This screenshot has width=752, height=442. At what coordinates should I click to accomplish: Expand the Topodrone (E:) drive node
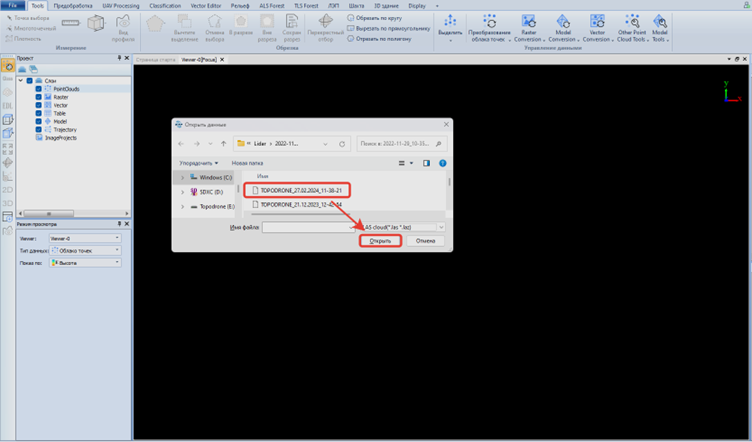pos(182,207)
